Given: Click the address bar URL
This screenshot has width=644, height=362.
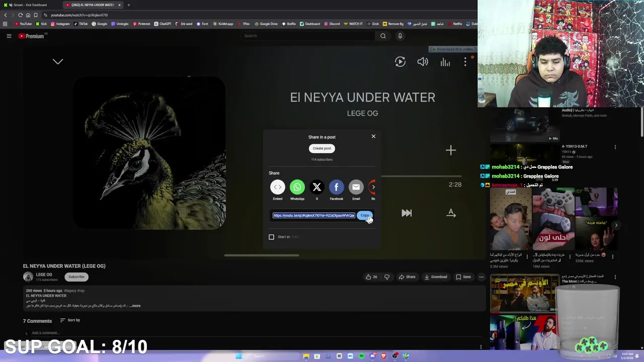Looking at the screenshot, I should point(79,15).
